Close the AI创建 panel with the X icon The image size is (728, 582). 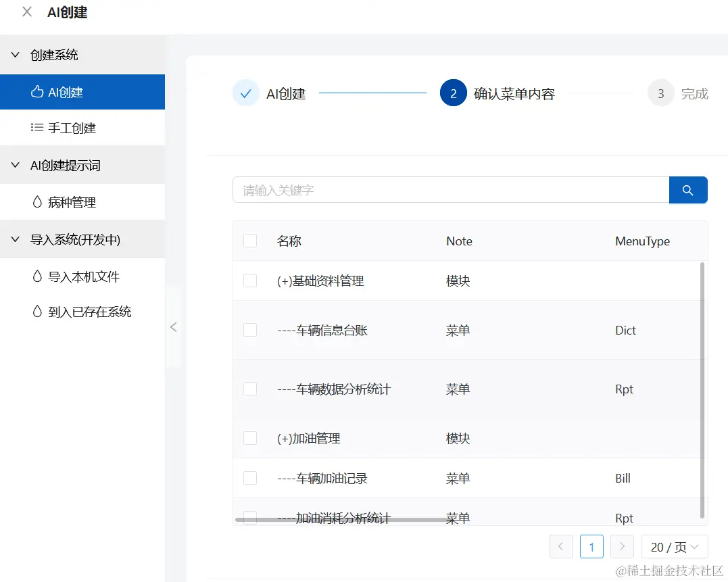(27, 12)
